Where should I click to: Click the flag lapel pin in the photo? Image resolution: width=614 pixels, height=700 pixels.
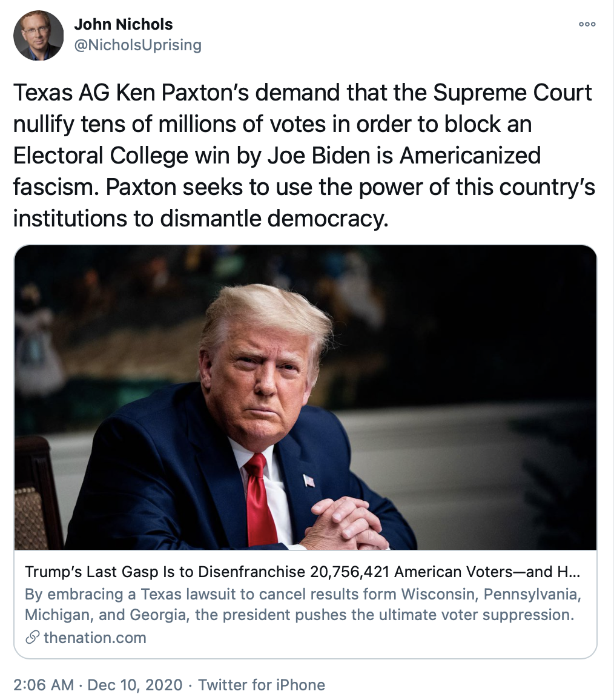pyautogui.click(x=309, y=481)
